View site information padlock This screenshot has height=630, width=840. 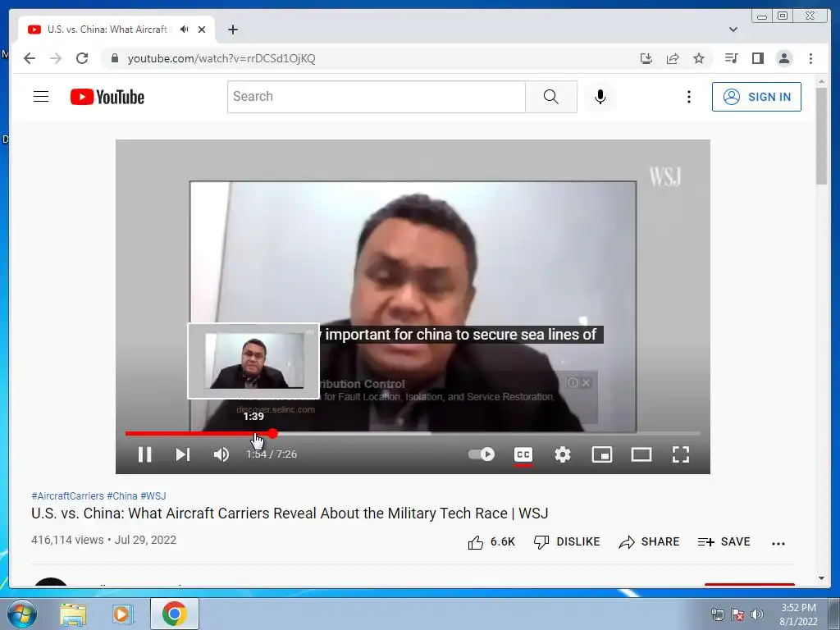point(115,58)
